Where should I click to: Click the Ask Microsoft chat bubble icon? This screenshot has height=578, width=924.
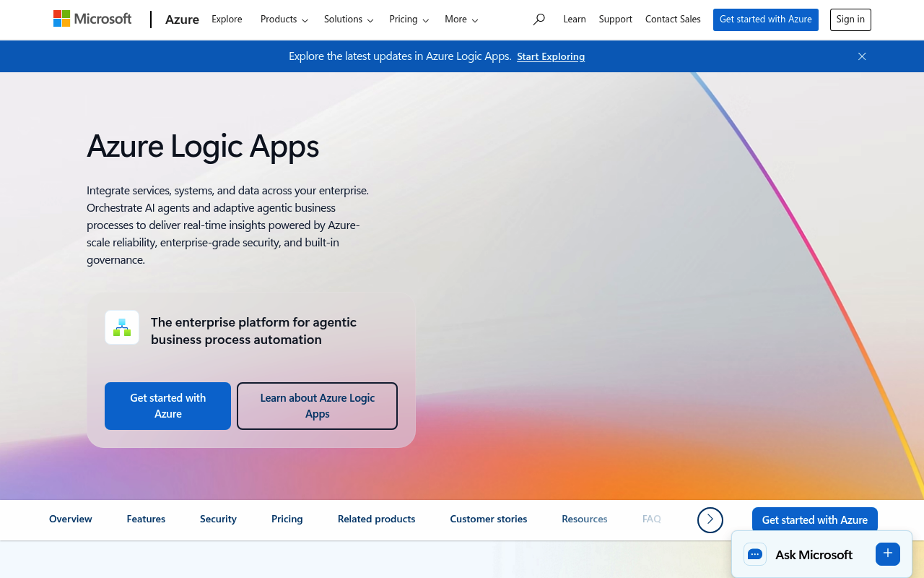click(755, 554)
